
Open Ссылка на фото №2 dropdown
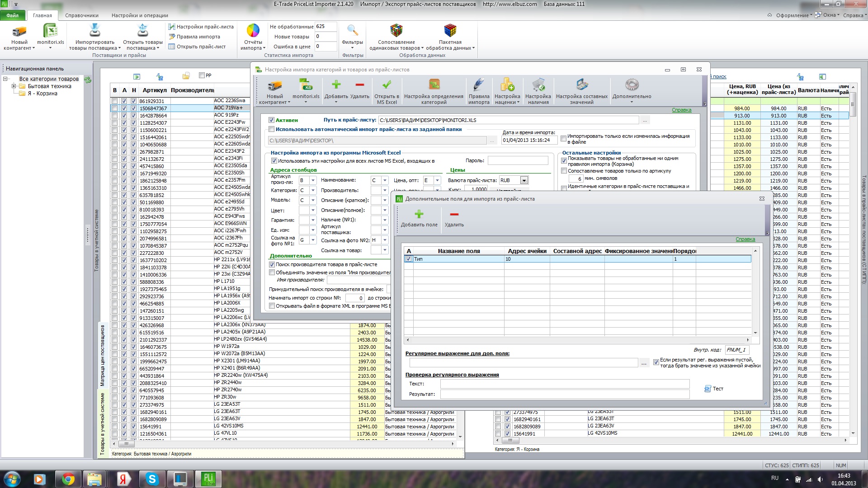(385, 240)
